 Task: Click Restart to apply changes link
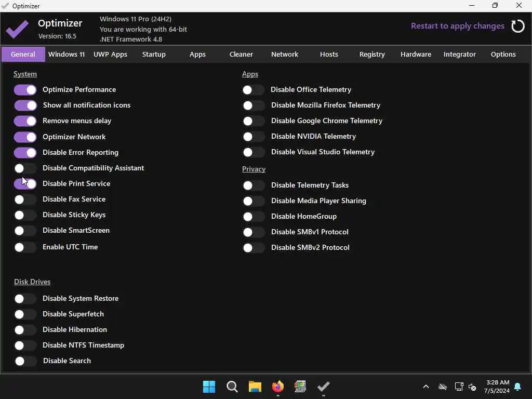457,26
